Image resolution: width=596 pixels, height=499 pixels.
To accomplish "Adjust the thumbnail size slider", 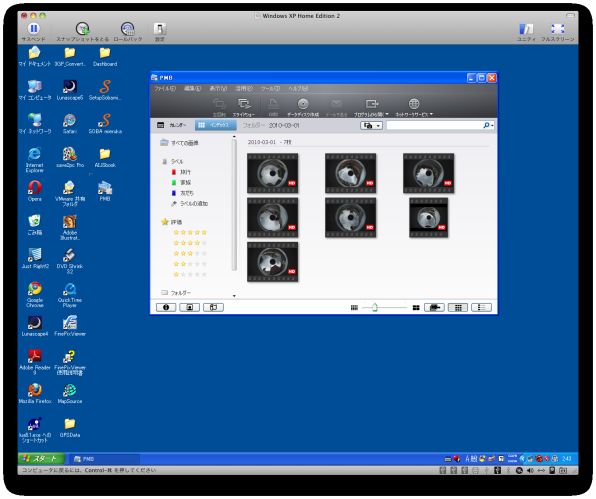I will (x=375, y=307).
